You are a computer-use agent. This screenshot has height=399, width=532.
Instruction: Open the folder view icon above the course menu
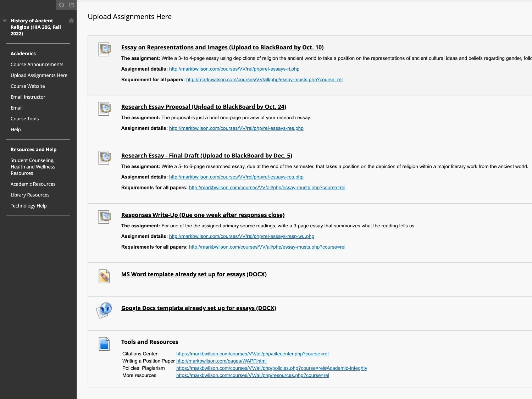(72, 5)
